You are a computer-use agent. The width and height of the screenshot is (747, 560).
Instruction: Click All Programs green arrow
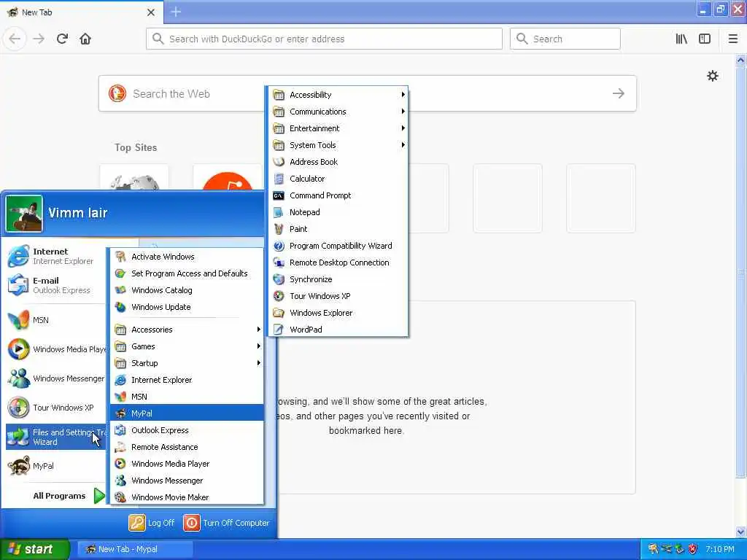[99, 496]
